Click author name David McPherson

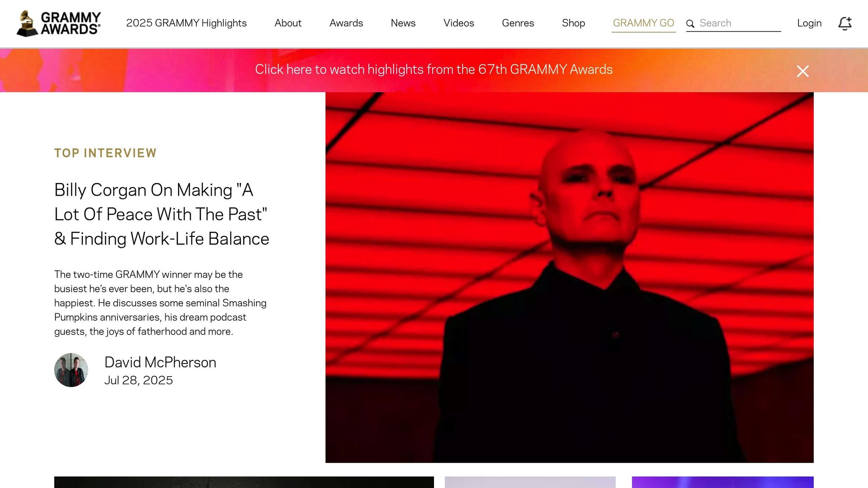160,362
